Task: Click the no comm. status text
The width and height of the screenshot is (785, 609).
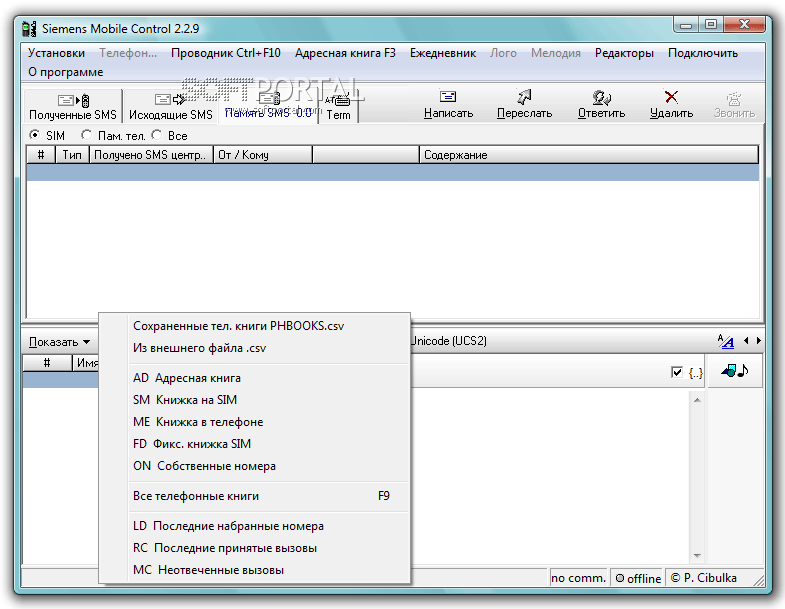Action: (x=578, y=578)
